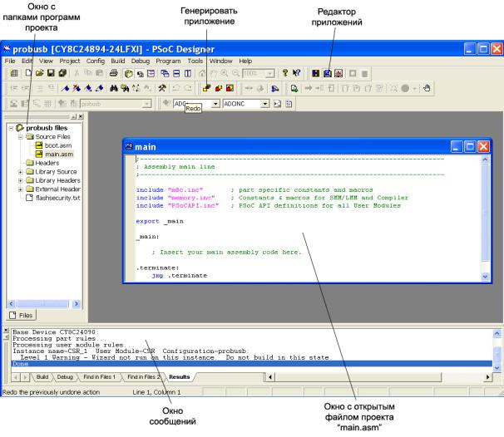
Task: Open the Build menu
Action: click(x=117, y=61)
